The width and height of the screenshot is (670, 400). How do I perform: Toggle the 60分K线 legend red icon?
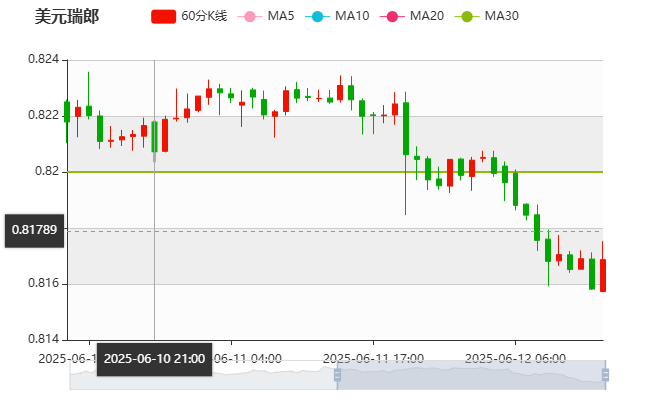(163, 17)
